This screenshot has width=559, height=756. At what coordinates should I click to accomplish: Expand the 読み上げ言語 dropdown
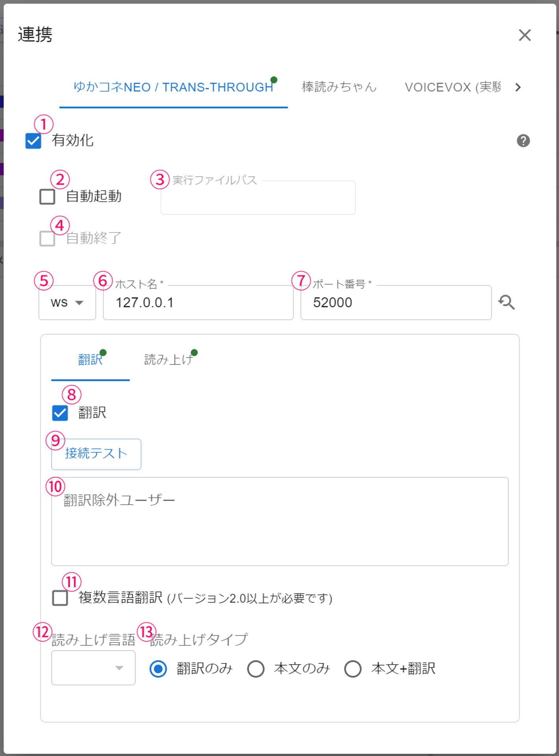pyautogui.click(x=93, y=668)
